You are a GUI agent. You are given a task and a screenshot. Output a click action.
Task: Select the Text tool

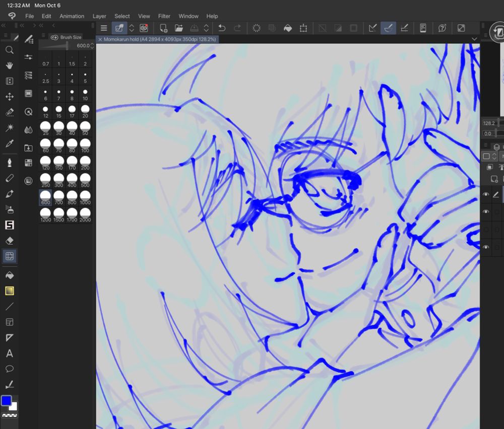click(x=9, y=353)
